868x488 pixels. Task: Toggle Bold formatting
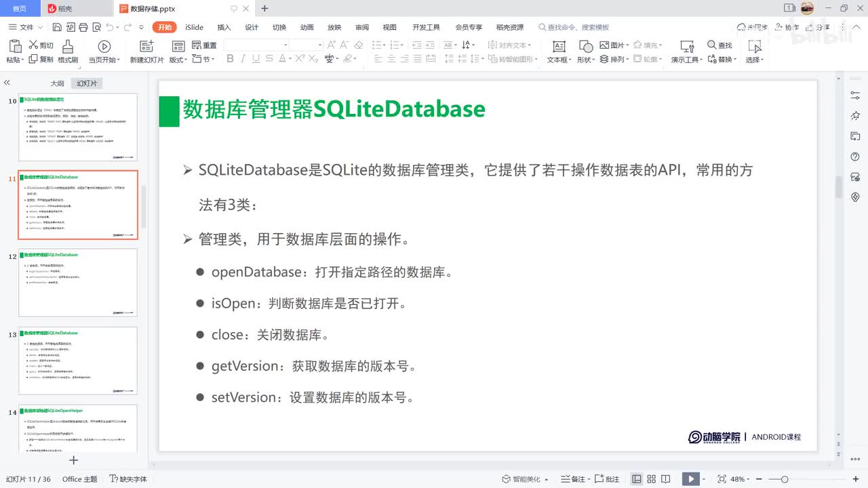[230, 59]
